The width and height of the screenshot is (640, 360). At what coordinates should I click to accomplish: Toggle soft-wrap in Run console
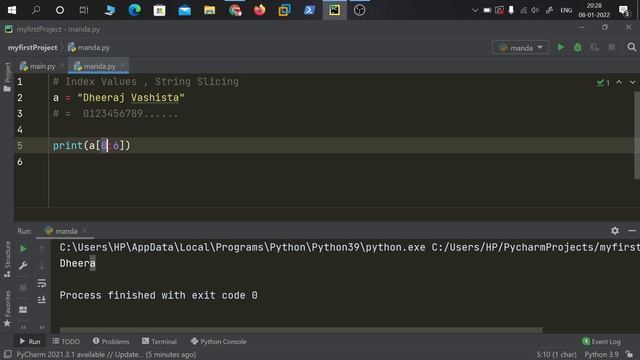coord(42,283)
